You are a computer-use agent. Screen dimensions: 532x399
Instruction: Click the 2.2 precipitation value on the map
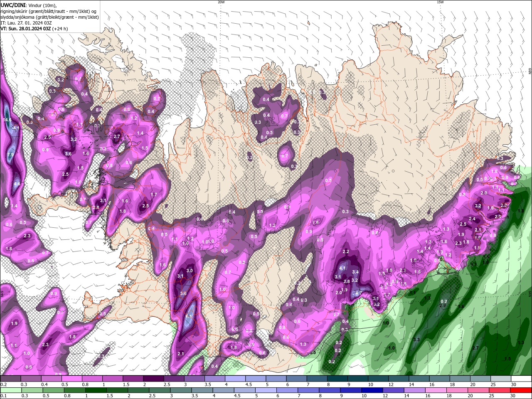click(x=346, y=251)
